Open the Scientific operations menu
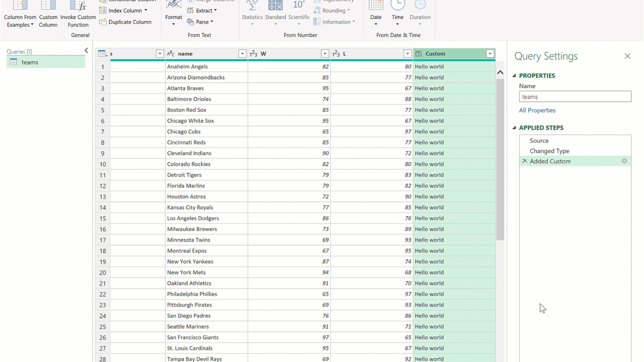Viewport: 644px width, 362px height. 299,15
